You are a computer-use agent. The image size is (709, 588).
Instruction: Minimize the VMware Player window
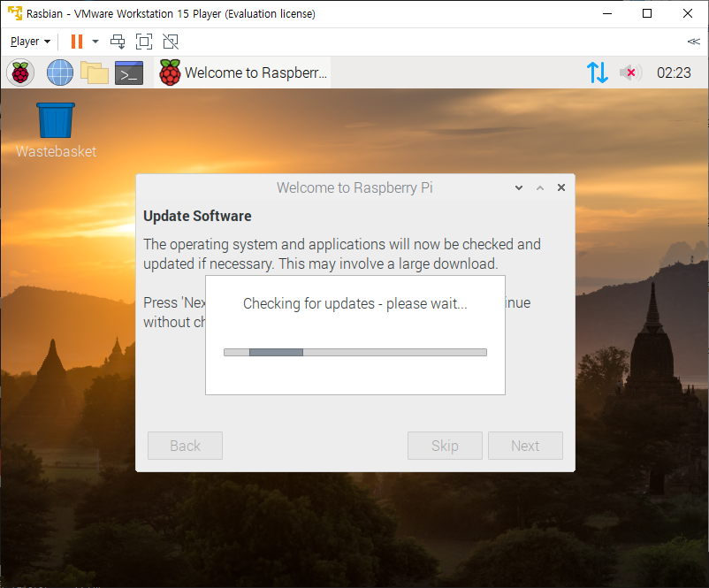pos(607,13)
